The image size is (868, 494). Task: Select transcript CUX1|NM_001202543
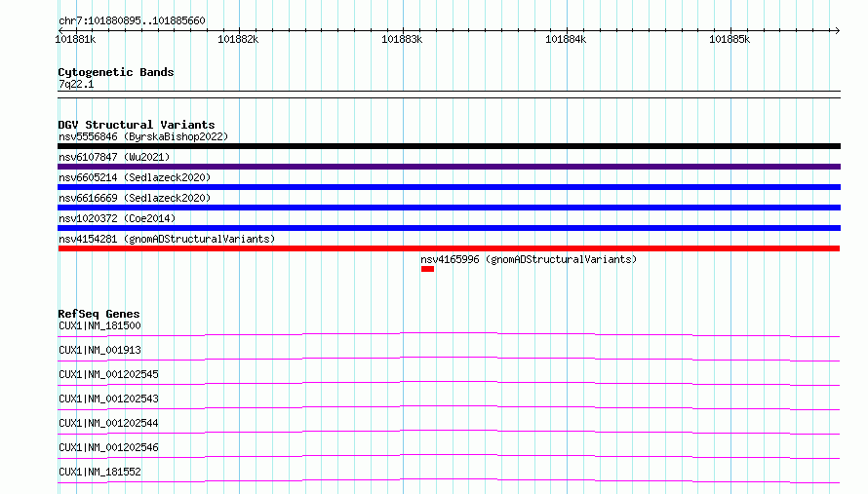pyautogui.click(x=108, y=399)
